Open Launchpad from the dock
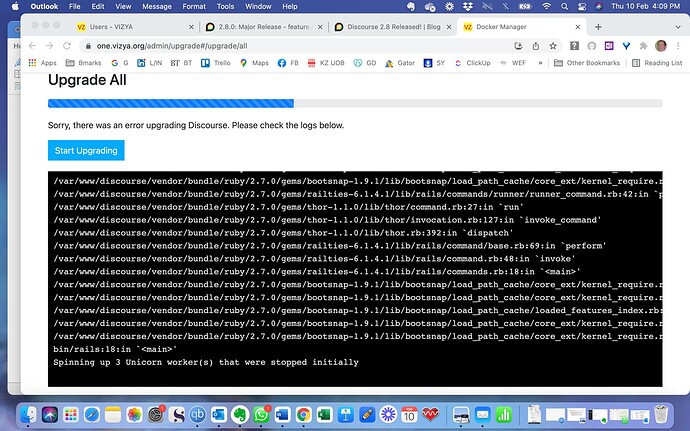The image size is (690, 431). pos(71,414)
